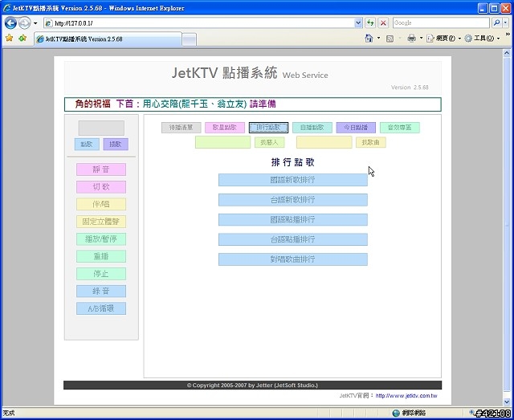The image size is (514, 420).
Task: Click the 排行點歌 heading text
Action: [293, 162]
